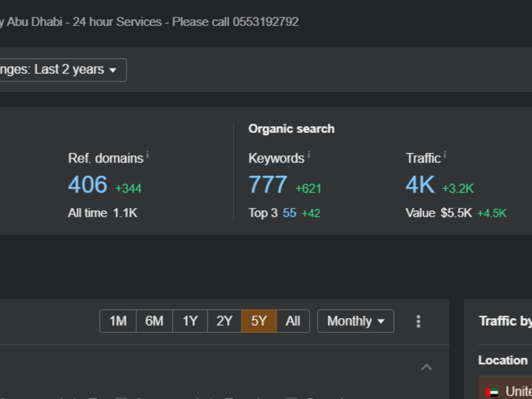The height and width of the screenshot is (399, 532).
Task: Click the +3.2K traffic change value
Action: point(458,189)
